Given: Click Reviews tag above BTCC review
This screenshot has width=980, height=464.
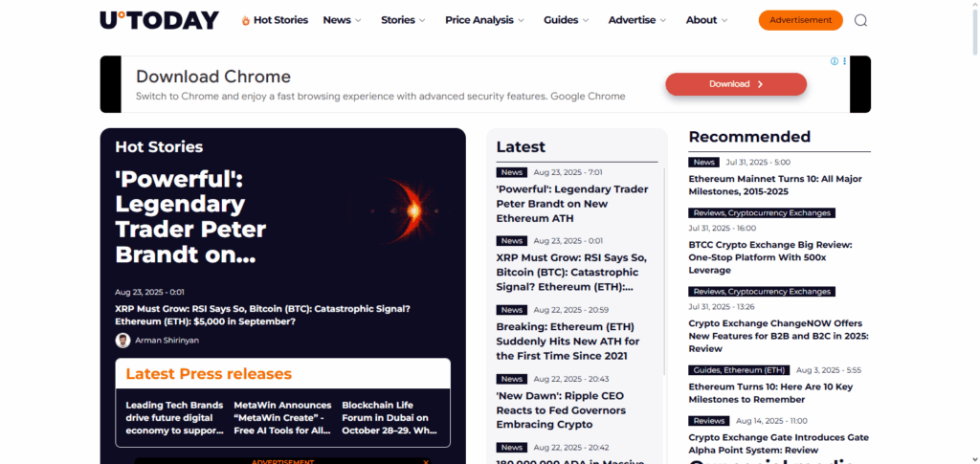Looking at the screenshot, I should coord(762,213).
